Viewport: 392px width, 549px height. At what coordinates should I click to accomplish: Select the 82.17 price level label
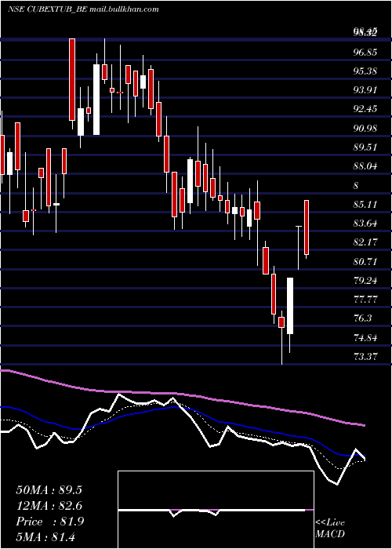[x=365, y=242]
